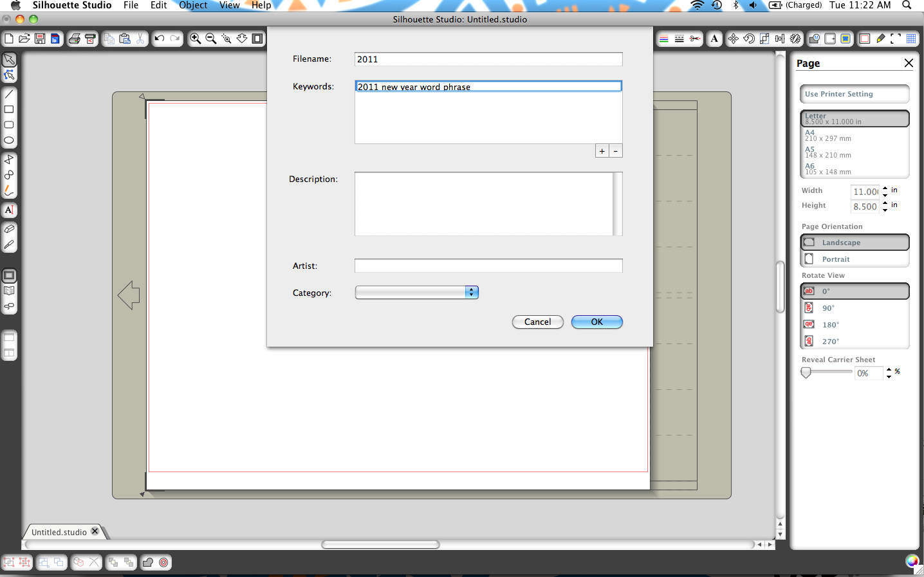Select the Edit Points tool

point(9,75)
